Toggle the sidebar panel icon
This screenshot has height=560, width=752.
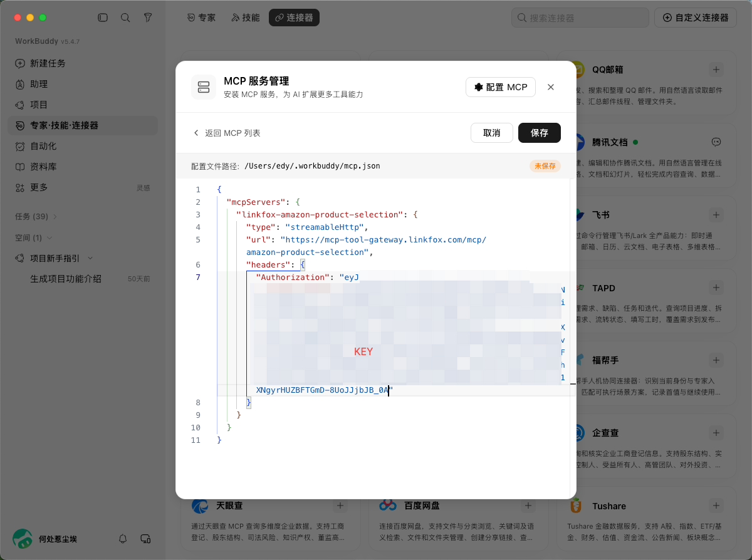[x=103, y=18]
